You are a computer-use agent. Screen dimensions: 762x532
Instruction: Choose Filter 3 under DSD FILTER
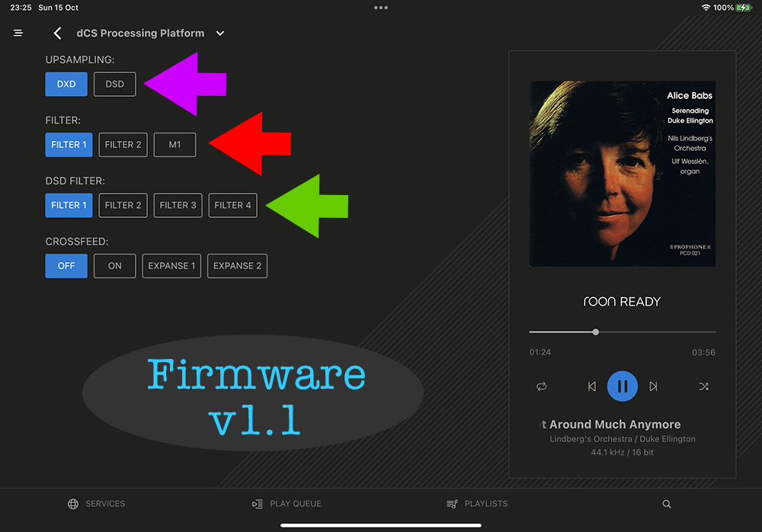178,205
